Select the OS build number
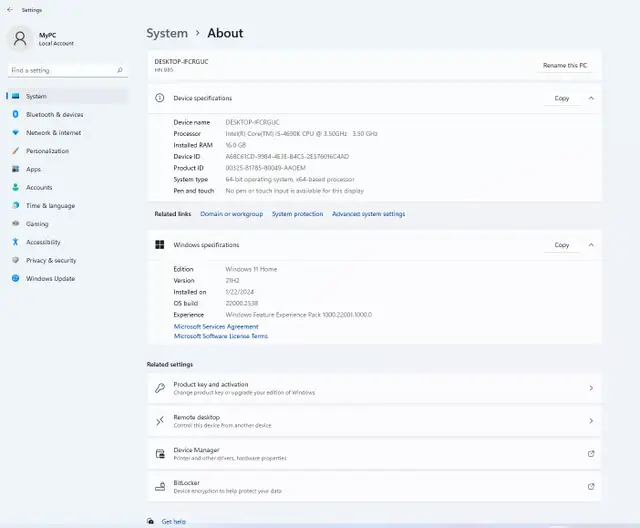Screen dimensions: 640x528 pos(242,304)
